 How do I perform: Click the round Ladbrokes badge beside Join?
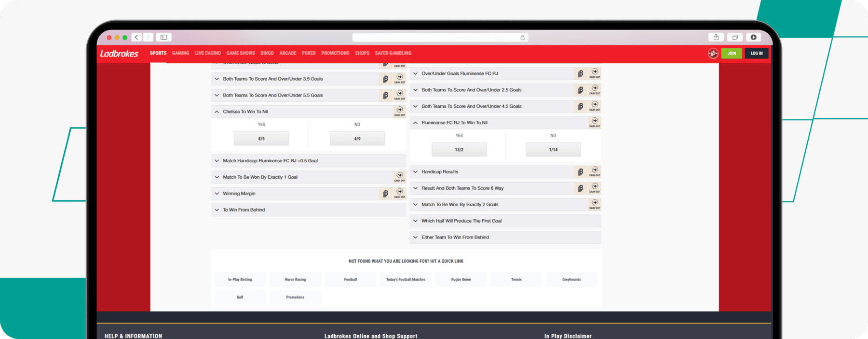713,54
